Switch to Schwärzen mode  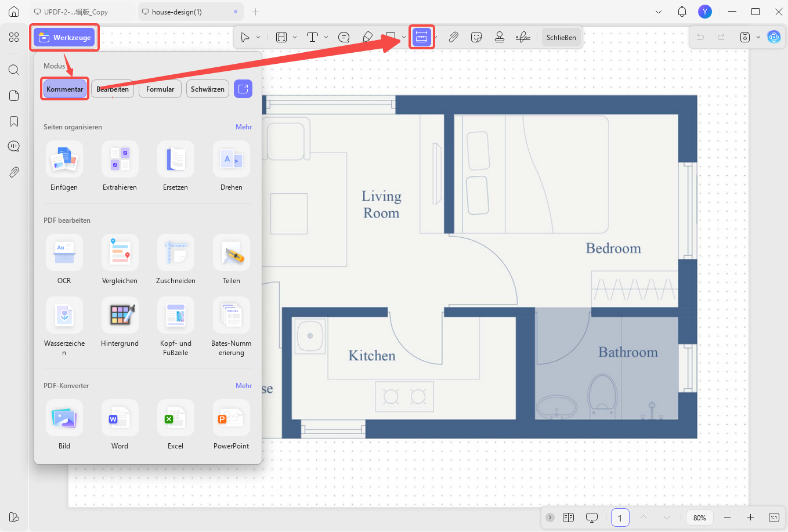point(208,89)
